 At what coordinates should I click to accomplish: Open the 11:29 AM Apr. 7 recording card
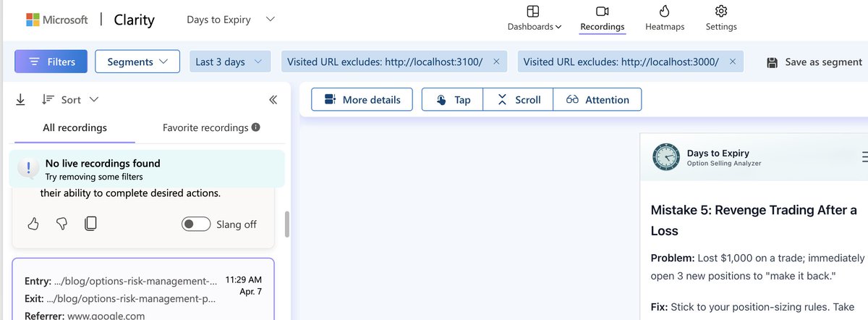pyautogui.click(x=143, y=289)
